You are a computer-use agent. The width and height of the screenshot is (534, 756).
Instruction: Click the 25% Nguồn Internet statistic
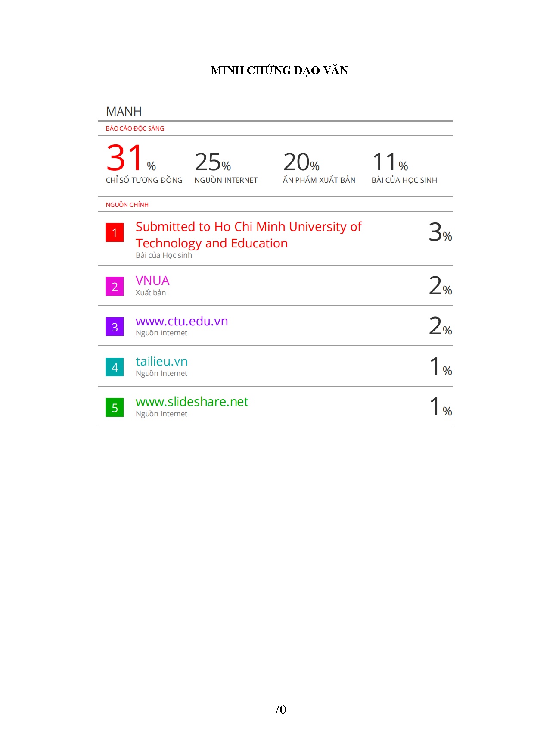pyautogui.click(x=213, y=162)
